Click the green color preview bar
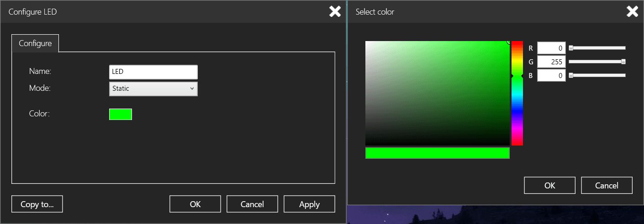644x224 pixels. coord(437,153)
